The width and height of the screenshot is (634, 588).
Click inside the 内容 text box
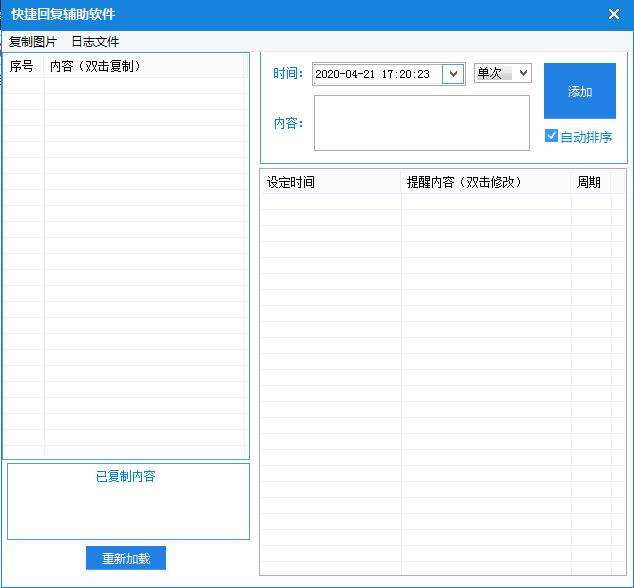coord(421,123)
